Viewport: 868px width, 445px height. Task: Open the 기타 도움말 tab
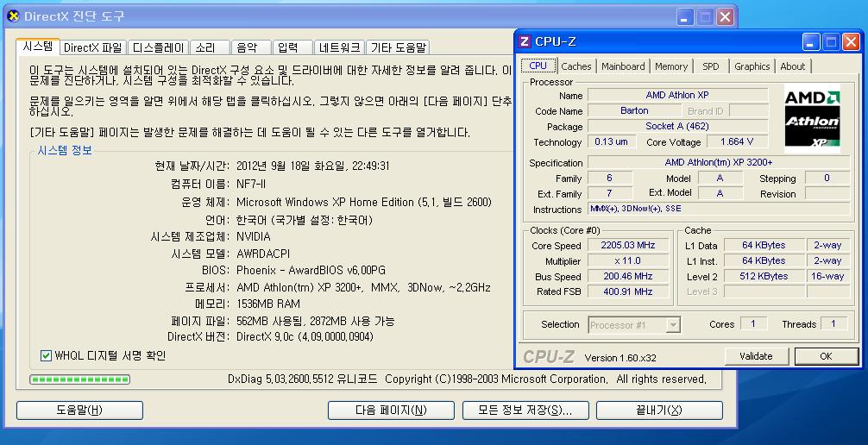click(398, 47)
